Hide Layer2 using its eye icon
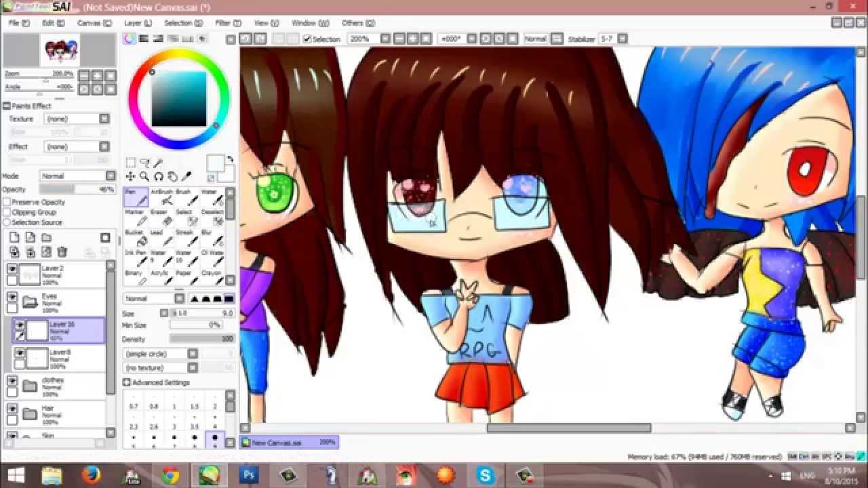This screenshot has width=868, height=488. coord(12,269)
